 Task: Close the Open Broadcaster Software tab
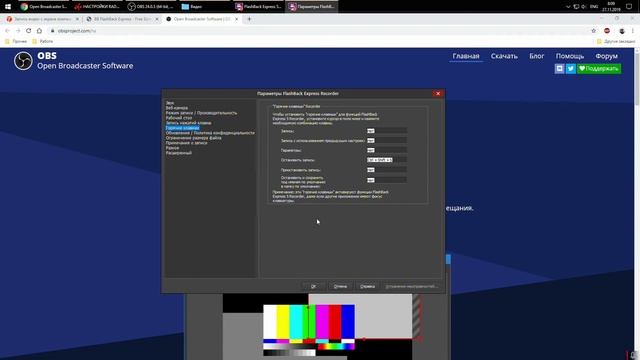pos(236,19)
